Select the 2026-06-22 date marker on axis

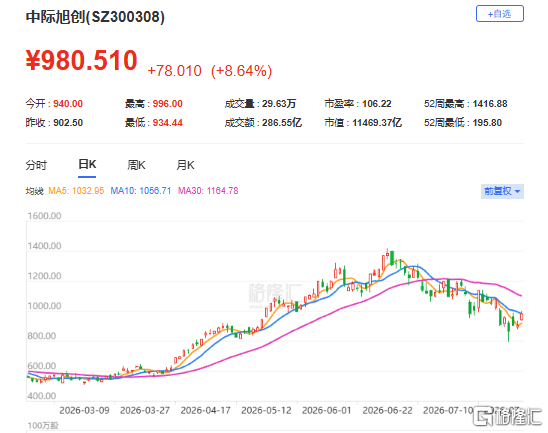coord(387,410)
